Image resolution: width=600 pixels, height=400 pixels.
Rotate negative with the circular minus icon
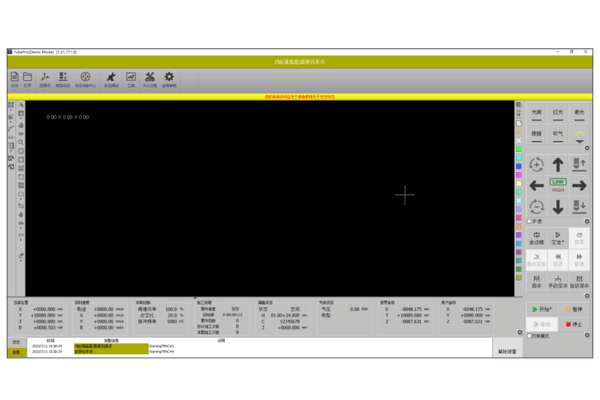pyautogui.click(x=536, y=207)
